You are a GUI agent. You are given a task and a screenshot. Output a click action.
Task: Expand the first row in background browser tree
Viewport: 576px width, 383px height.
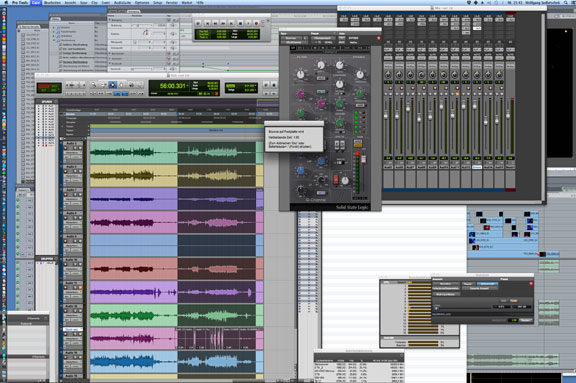[53, 28]
